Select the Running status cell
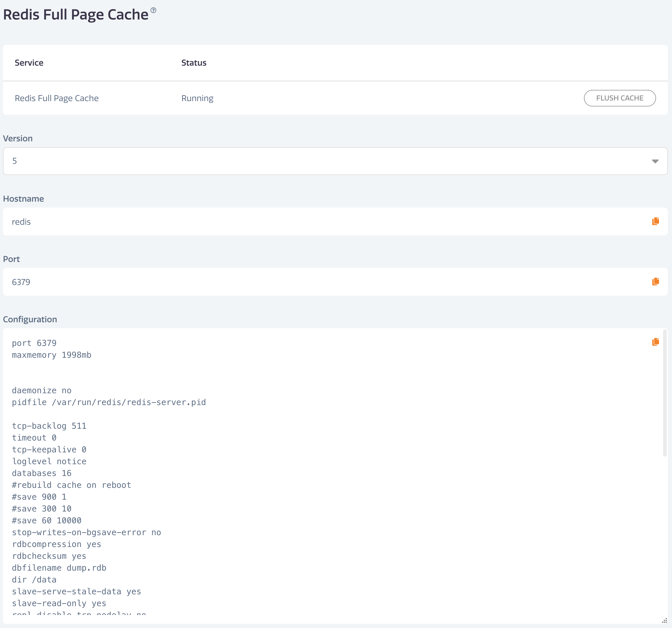This screenshot has width=672, height=628. [x=197, y=98]
